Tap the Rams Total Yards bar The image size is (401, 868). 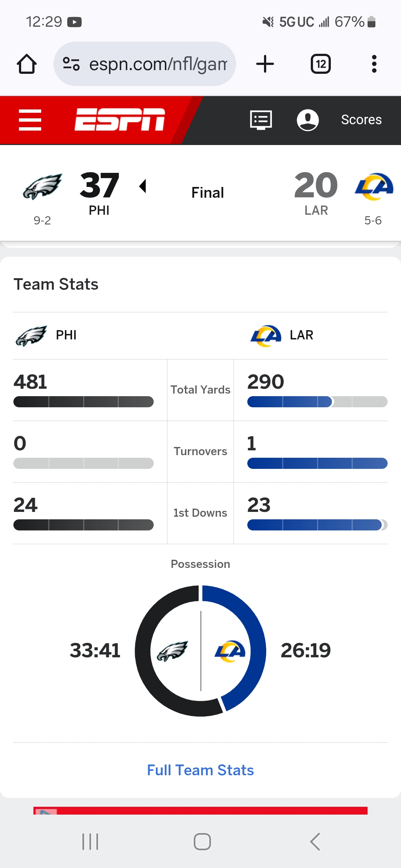(x=317, y=402)
